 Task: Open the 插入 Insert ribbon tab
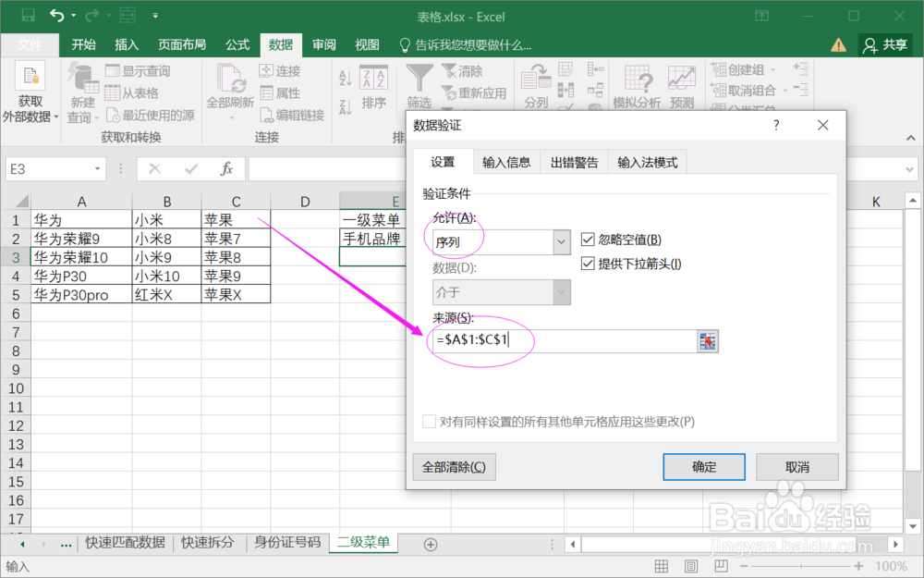(126, 44)
